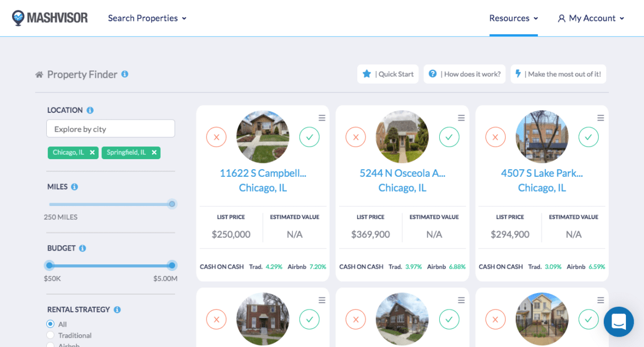Remove the Springfield, IL location tag
Screen dimensions: 644x347
click(154, 153)
